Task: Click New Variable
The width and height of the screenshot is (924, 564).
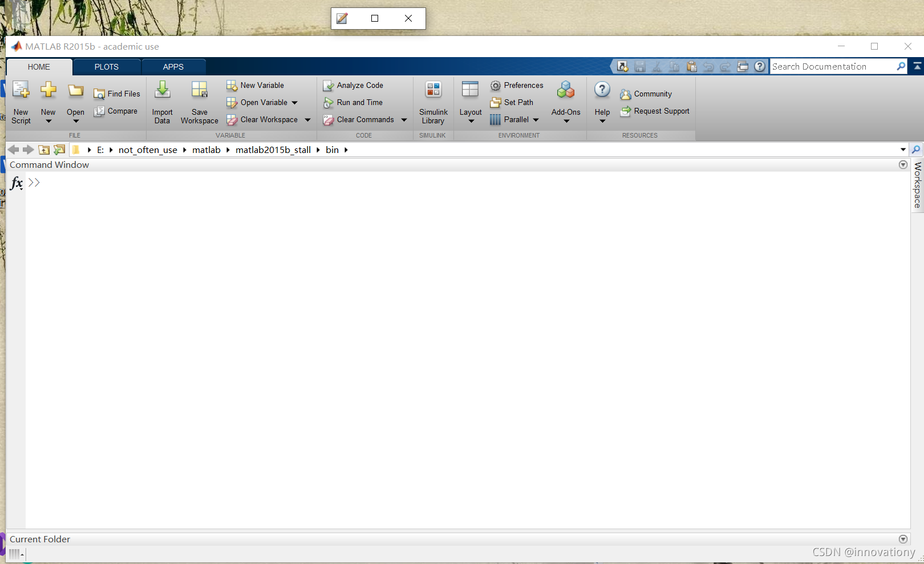Action: [x=255, y=85]
